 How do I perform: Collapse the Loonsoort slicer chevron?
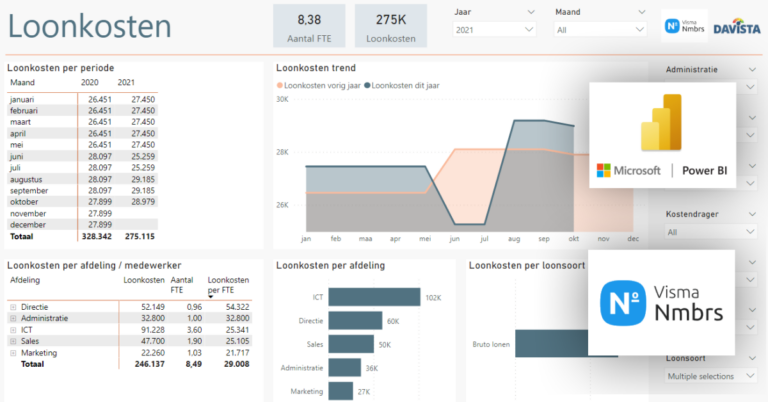752,358
